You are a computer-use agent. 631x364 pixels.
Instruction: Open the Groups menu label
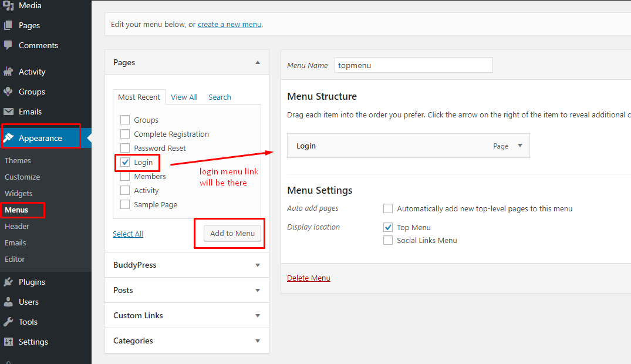coord(32,92)
